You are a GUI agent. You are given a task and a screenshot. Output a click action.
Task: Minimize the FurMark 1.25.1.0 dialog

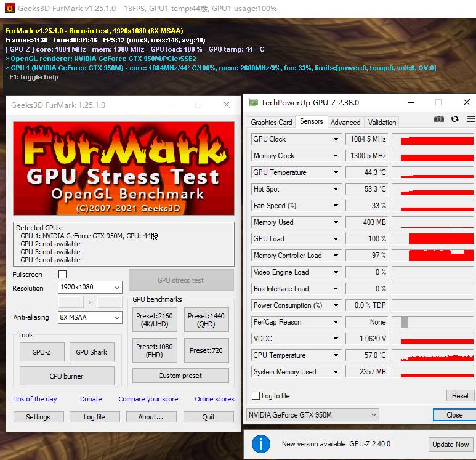171,105
